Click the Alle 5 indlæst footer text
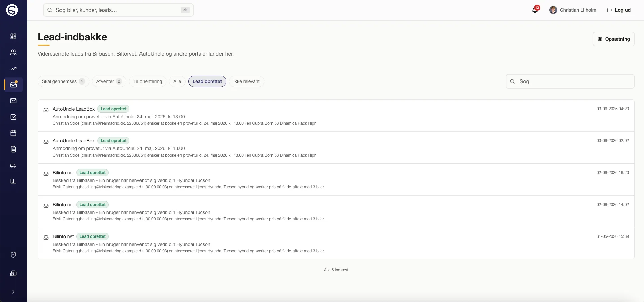 (x=336, y=270)
